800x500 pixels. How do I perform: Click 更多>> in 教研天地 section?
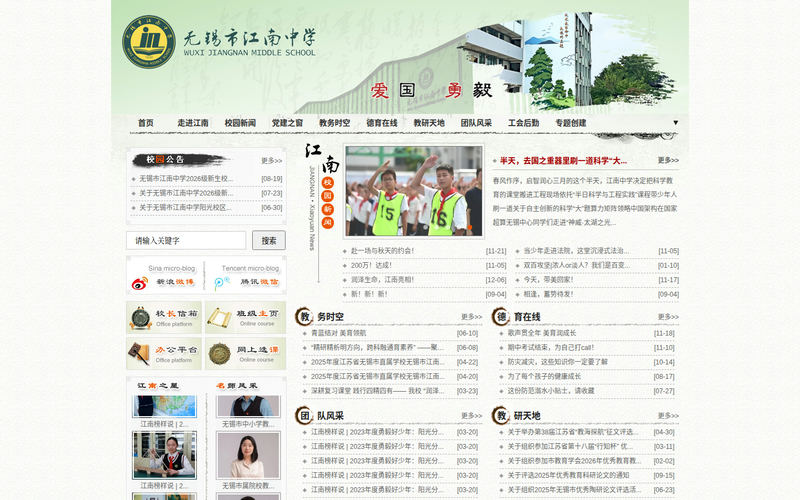[668, 416]
